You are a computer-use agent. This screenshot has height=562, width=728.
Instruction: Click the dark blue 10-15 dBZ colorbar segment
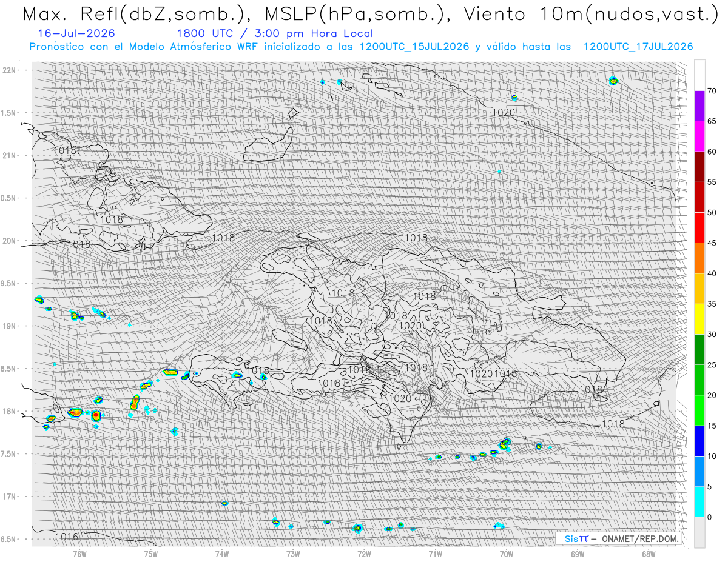pos(699,441)
